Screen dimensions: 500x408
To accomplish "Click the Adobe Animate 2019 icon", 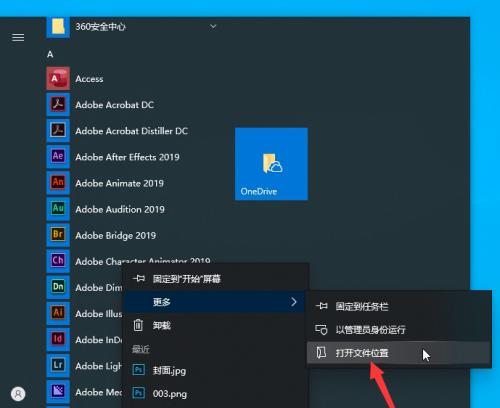I will pos(58,183).
